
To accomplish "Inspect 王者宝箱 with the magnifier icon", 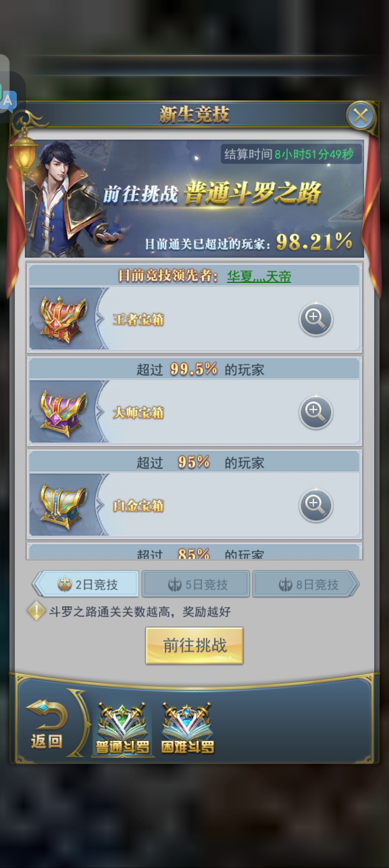I will click(316, 319).
